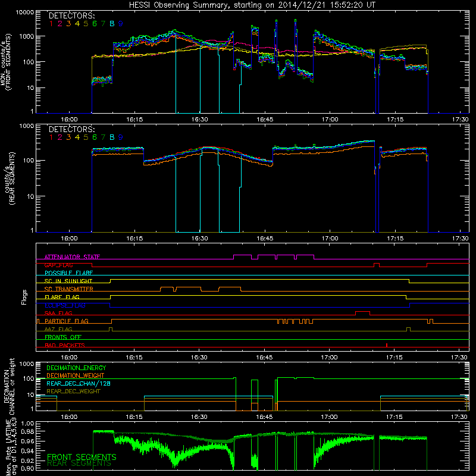Click the FRONTS_OFF label

click(x=63, y=337)
